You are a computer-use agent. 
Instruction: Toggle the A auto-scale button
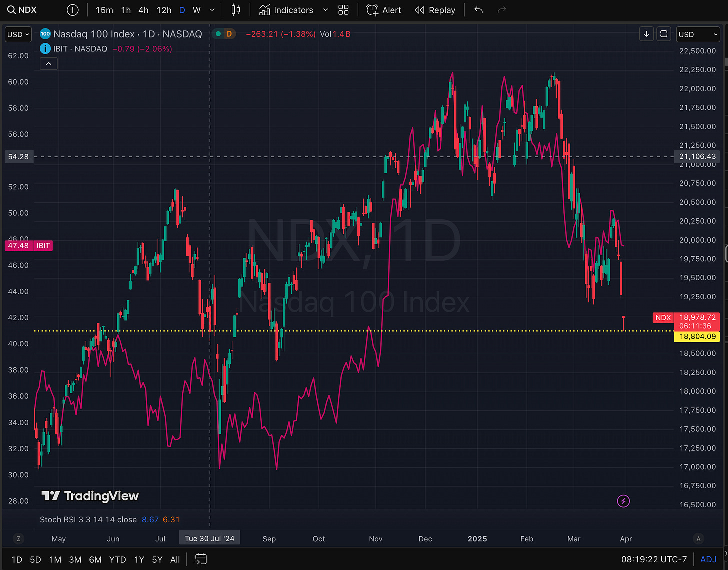click(698, 539)
